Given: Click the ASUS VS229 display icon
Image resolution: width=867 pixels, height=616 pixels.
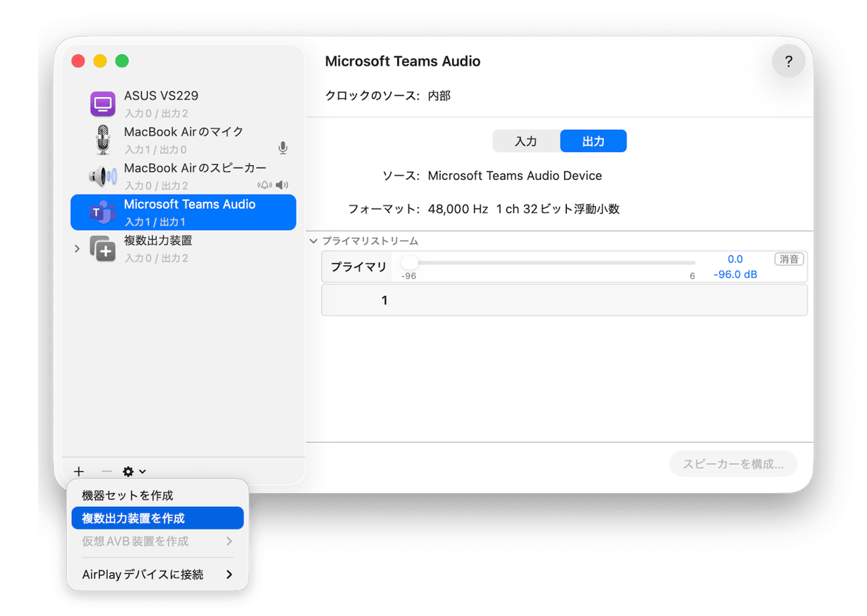Looking at the screenshot, I should [x=103, y=104].
